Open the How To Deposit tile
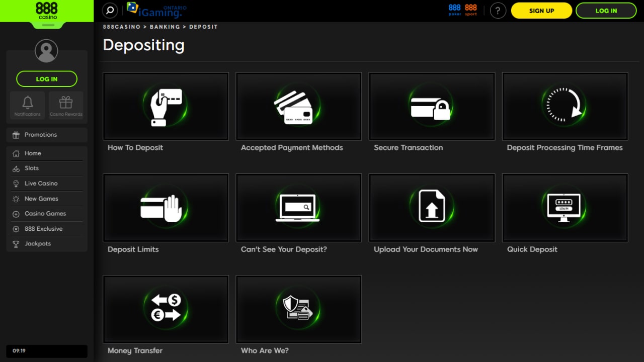This screenshot has width=644, height=362. [166, 107]
